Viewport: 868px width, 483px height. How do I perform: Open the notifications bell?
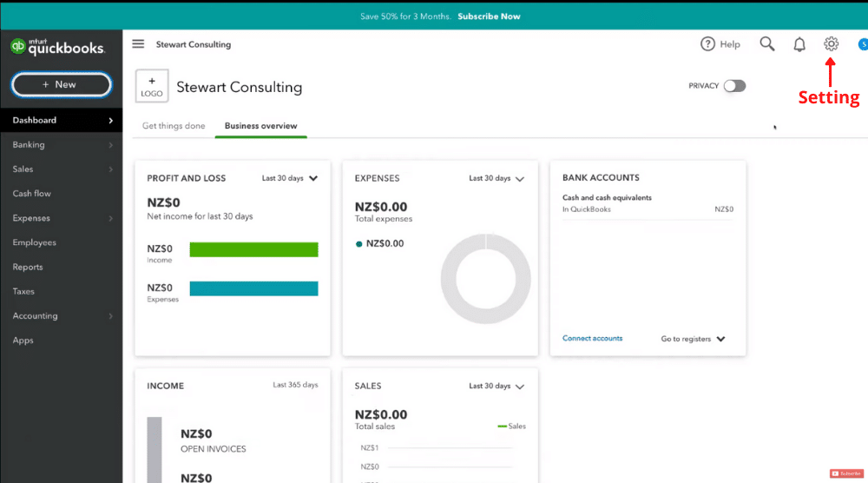799,44
